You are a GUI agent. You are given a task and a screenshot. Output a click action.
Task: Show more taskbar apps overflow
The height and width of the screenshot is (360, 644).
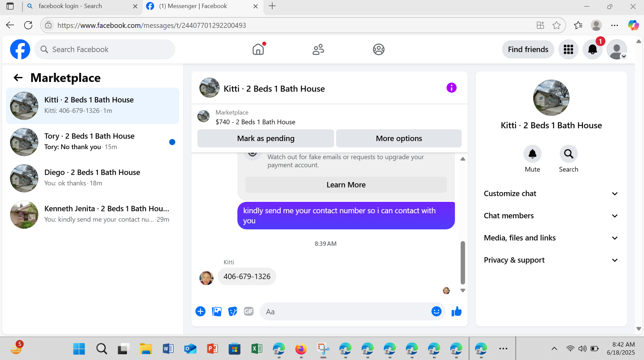pyautogui.click(x=503, y=349)
